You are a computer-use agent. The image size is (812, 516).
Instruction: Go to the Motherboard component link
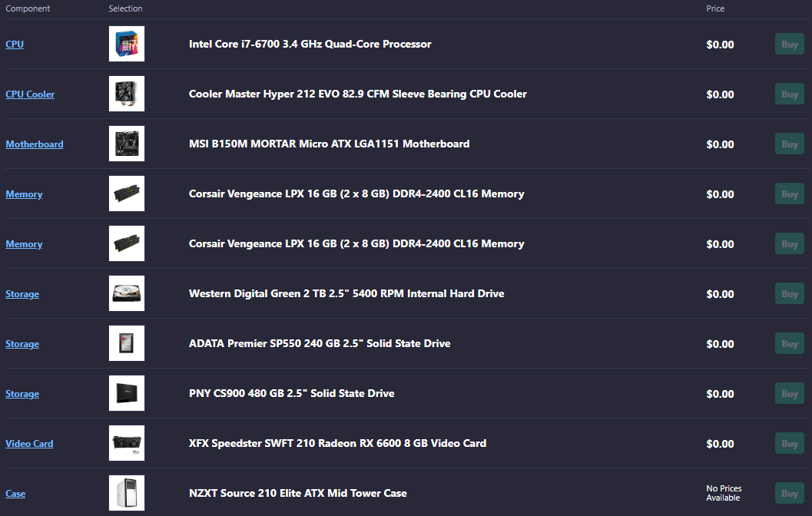(35, 144)
